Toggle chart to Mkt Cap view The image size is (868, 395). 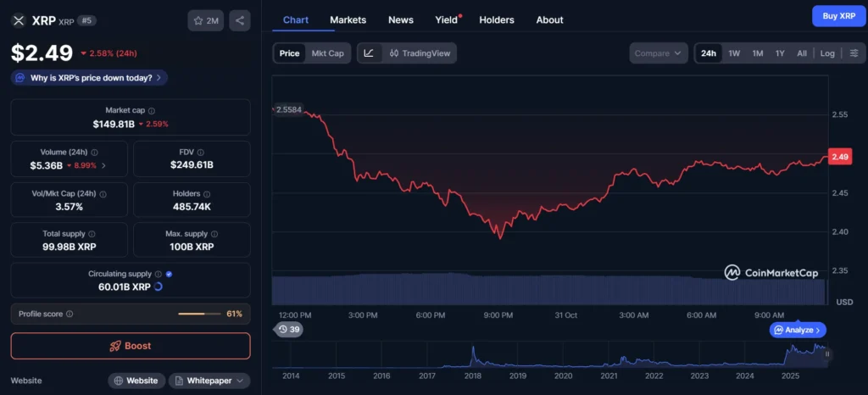point(327,53)
